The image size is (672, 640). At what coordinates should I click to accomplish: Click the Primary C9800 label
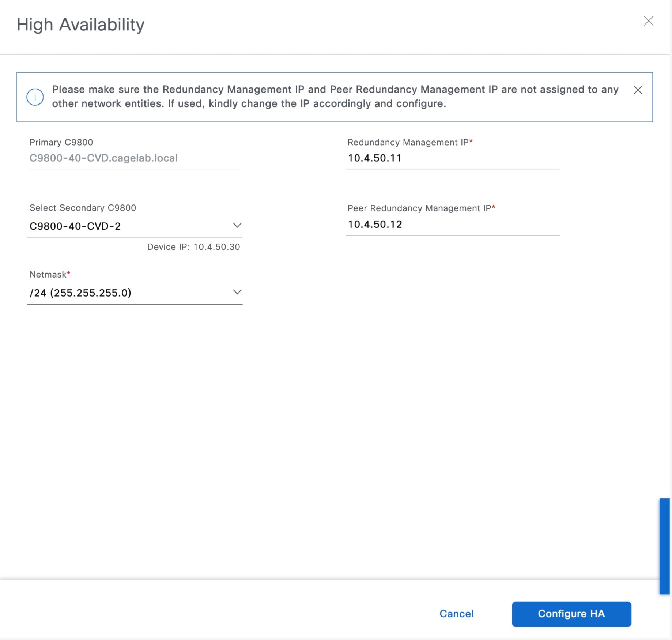pyautogui.click(x=61, y=142)
